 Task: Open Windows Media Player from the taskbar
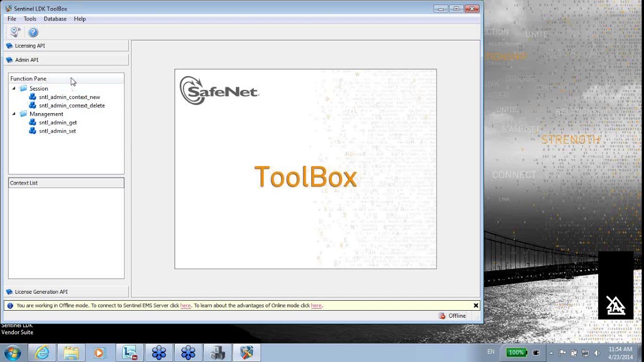pos(99,353)
